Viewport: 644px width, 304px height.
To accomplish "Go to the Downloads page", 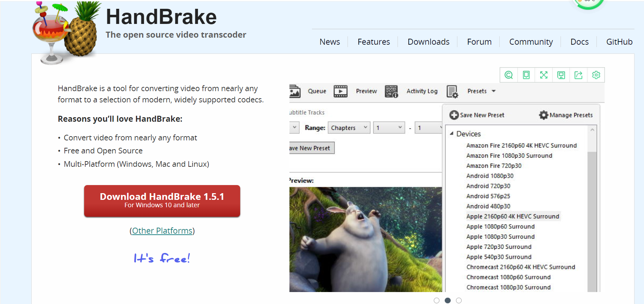I will [429, 42].
